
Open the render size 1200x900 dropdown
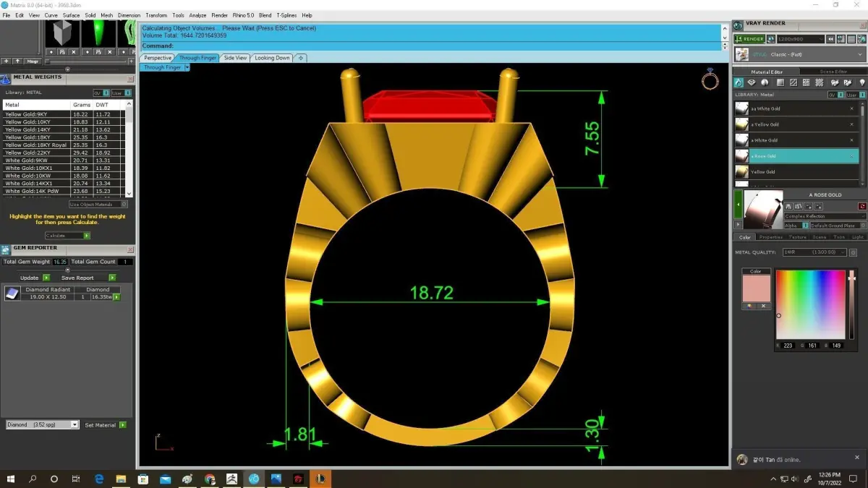tap(800, 39)
